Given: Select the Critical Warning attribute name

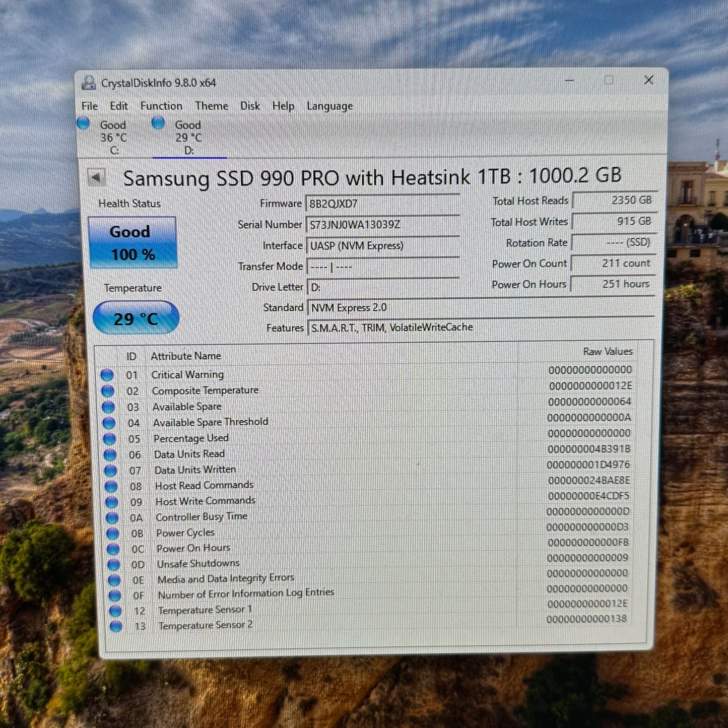Looking at the screenshot, I should click(187, 375).
